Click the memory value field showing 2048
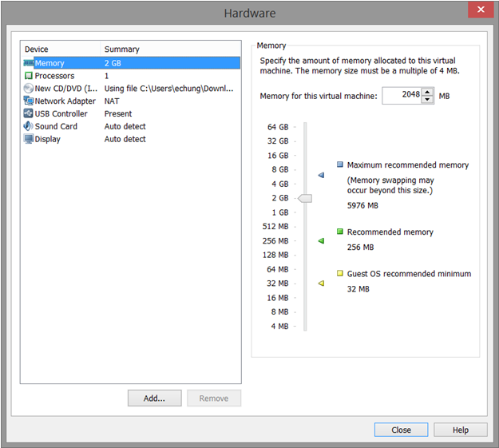Screen dimensions: 499x448 [402, 96]
